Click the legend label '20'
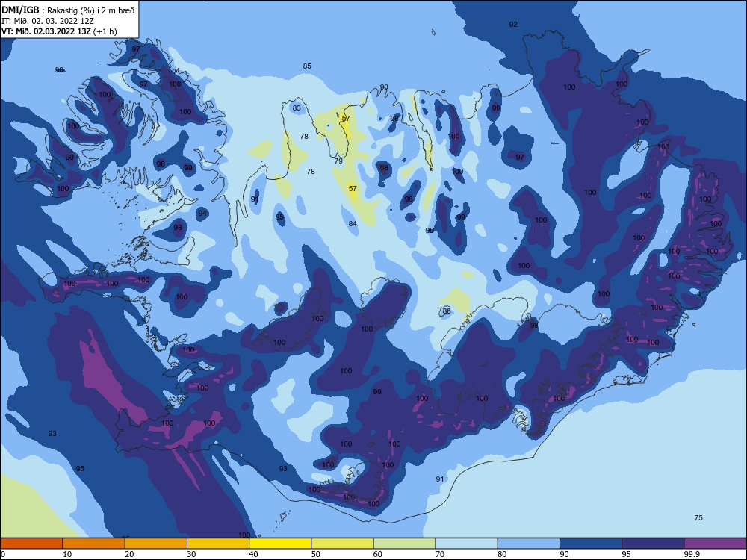Screen dimensions: 747x560 129,554
